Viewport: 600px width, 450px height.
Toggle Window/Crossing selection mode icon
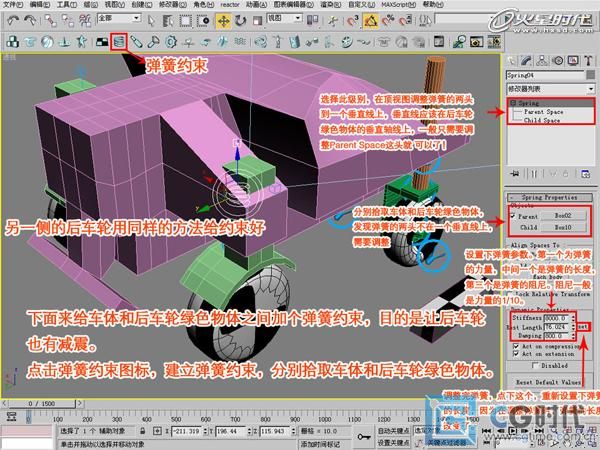click(203, 20)
